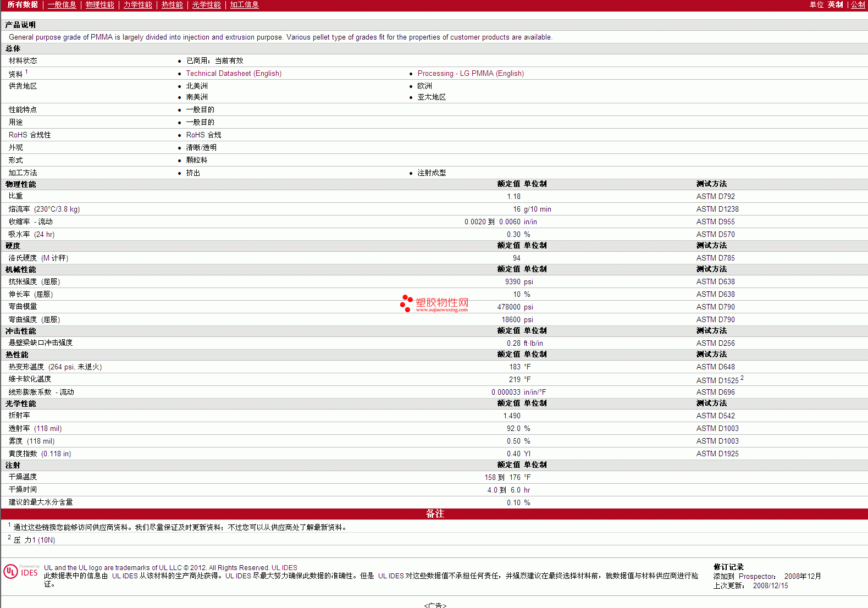Click the 1.490 refractive index value
Screen dimensions: 868x608
[x=512, y=416]
